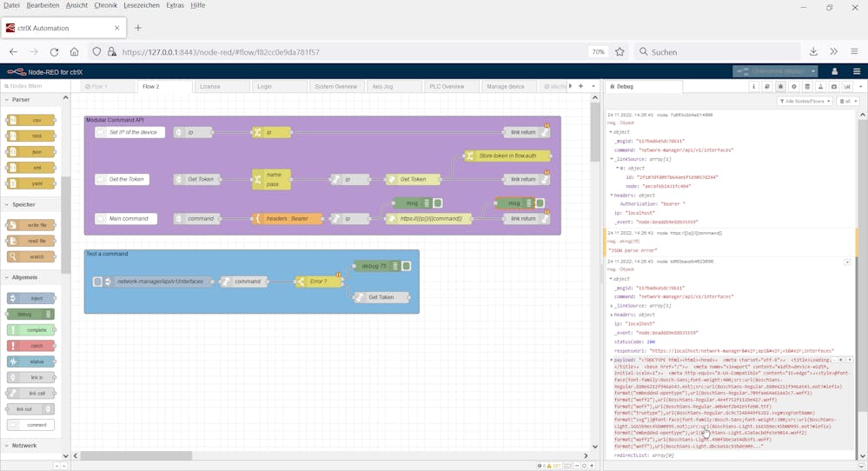The width and height of the screenshot is (868, 471).
Task: Open the Context data database icon
Action: (807, 86)
